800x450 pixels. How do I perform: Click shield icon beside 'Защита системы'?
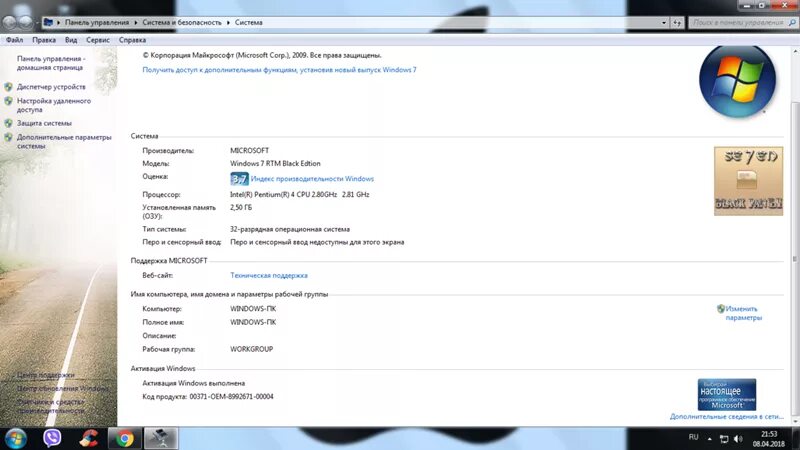coord(8,123)
